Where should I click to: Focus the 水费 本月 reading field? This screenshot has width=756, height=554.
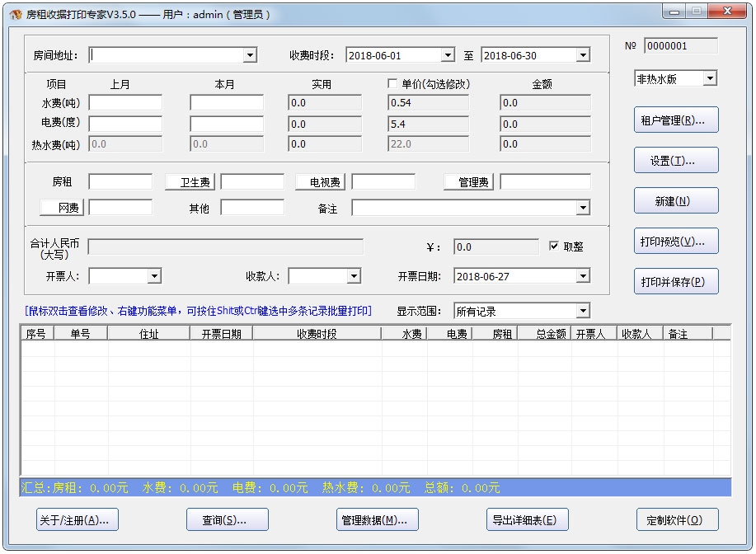point(227,103)
